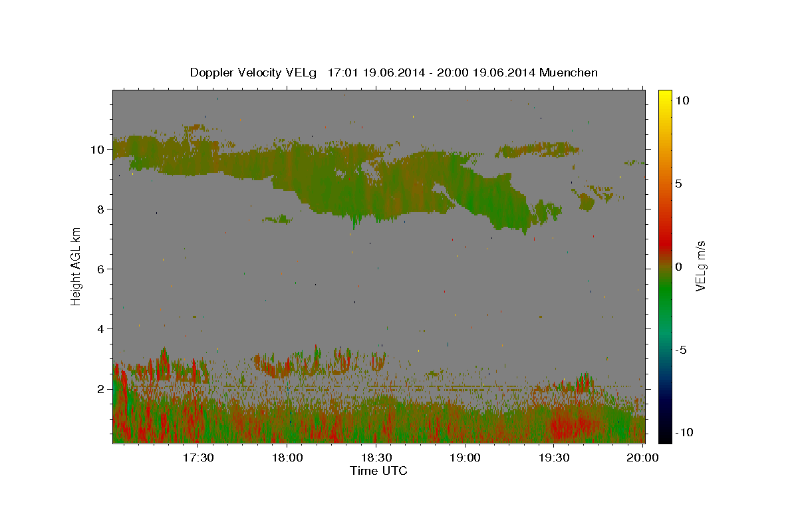This screenshot has height=532, width=798.
Task: Click the colorbar bottom value -10
Action: coord(683,433)
